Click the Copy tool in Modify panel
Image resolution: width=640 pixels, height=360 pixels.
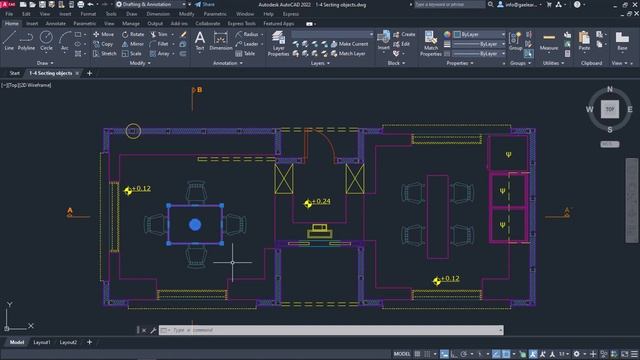(103, 44)
